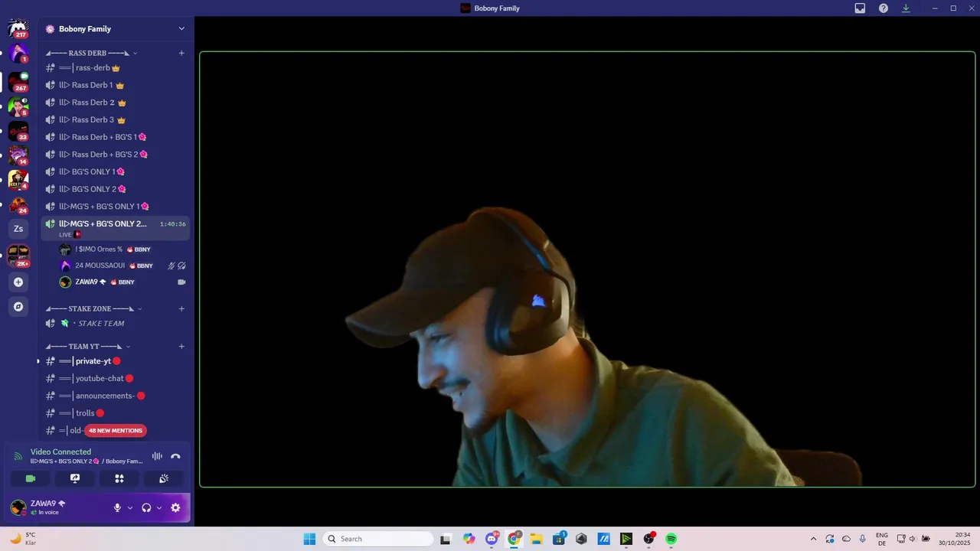
Task: Click the Windows taskbar Search box
Action: click(378, 539)
